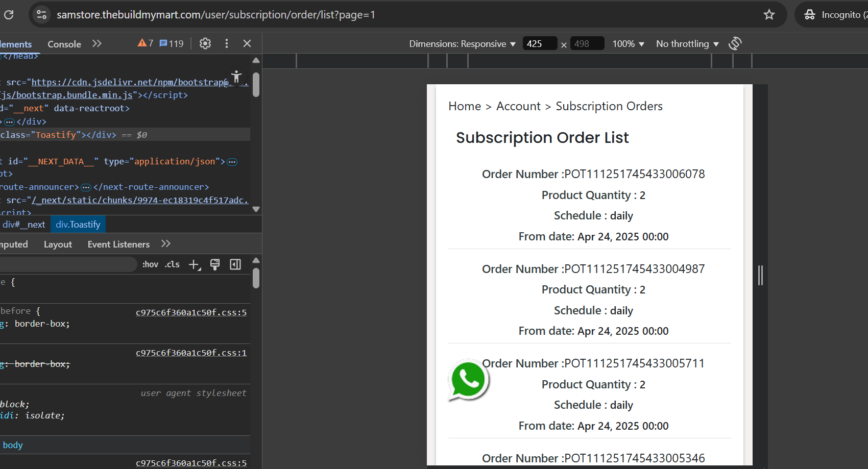Click the address bar URL
The height and width of the screenshot is (469, 868).
coord(216,15)
